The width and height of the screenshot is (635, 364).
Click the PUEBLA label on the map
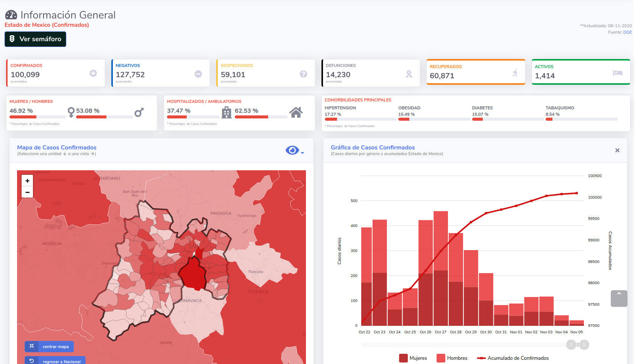point(258,292)
